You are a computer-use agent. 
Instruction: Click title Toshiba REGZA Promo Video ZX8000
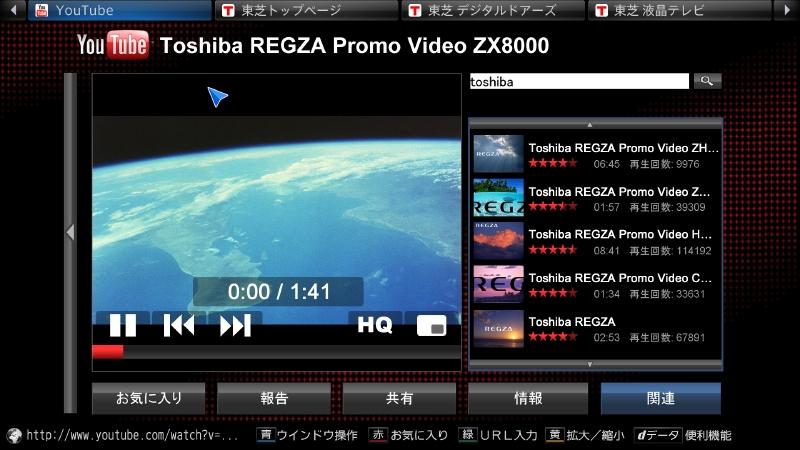(x=355, y=45)
